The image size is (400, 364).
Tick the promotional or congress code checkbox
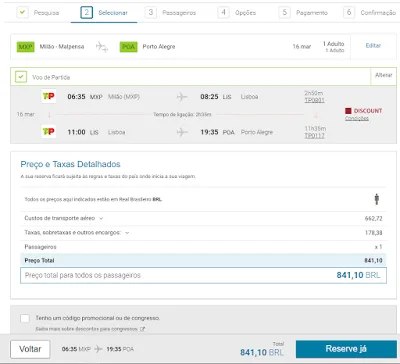25,318
